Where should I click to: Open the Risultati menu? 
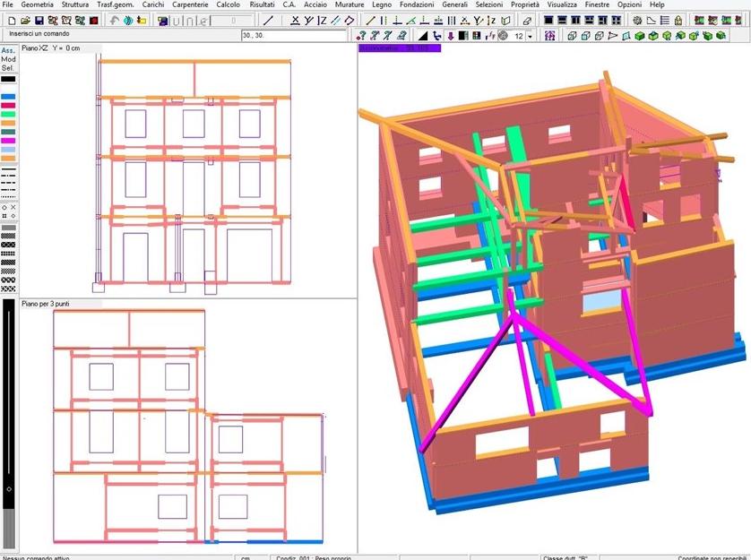point(263,4)
